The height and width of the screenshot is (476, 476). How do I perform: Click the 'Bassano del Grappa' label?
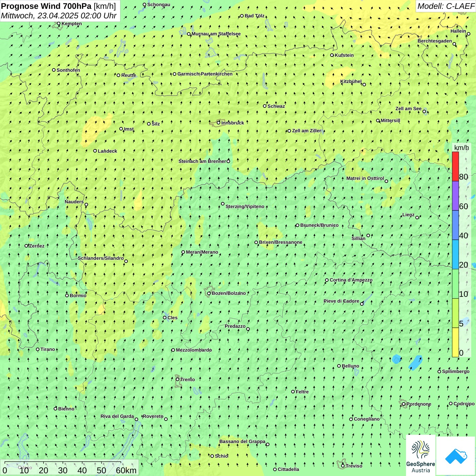tap(242, 441)
